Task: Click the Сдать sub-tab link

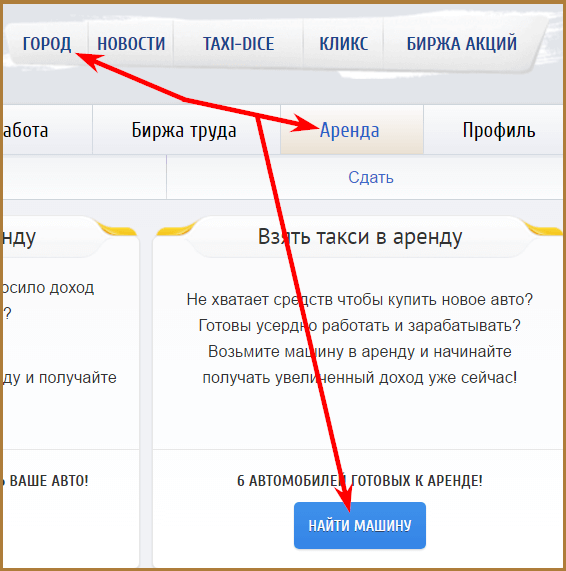Action: point(371,178)
